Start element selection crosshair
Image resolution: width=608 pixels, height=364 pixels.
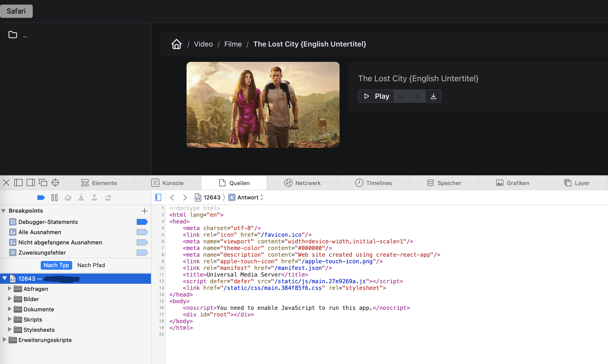55,183
